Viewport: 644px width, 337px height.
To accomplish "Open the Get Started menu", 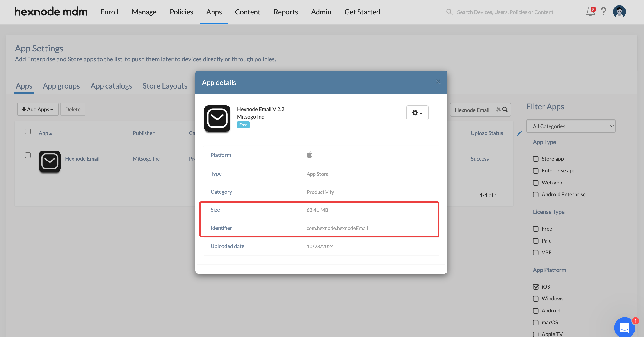I will [362, 12].
